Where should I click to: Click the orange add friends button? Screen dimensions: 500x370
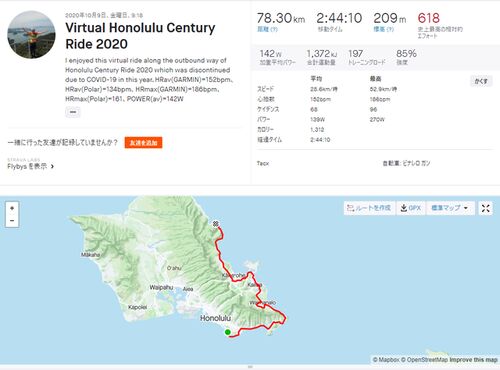143,143
